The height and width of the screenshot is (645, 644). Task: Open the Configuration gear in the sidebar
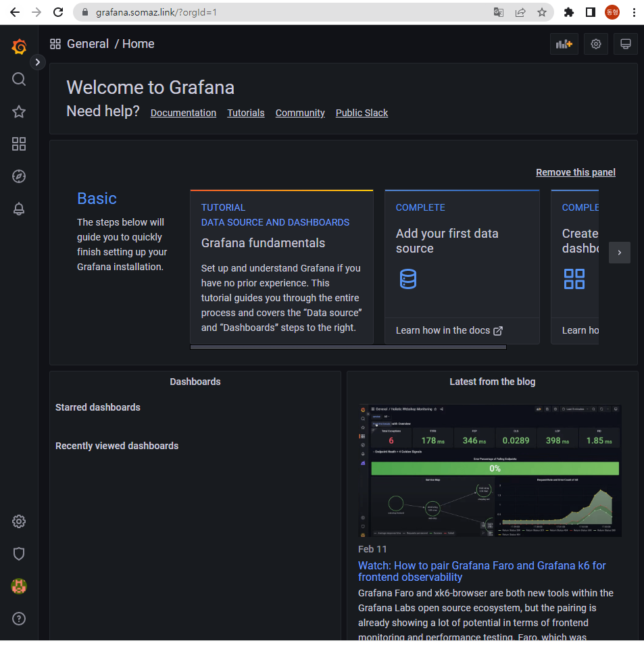coord(19,521)
